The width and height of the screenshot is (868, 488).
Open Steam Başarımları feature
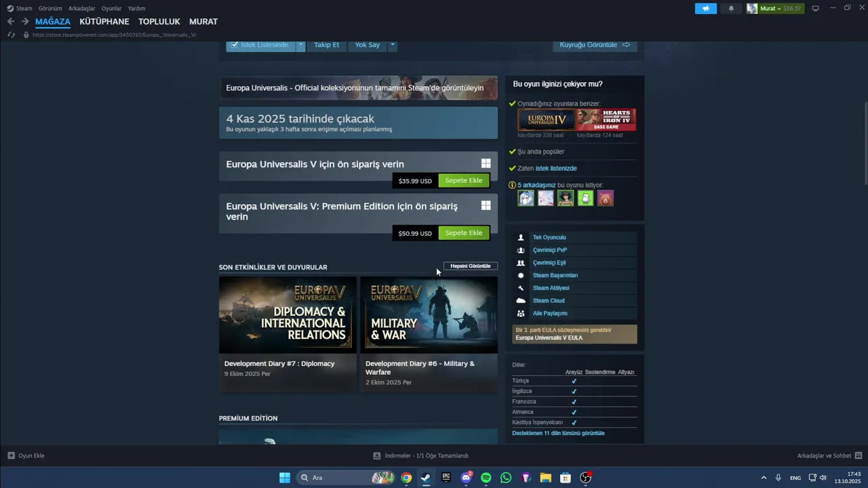pyautogui.click(x=574, y=275)
